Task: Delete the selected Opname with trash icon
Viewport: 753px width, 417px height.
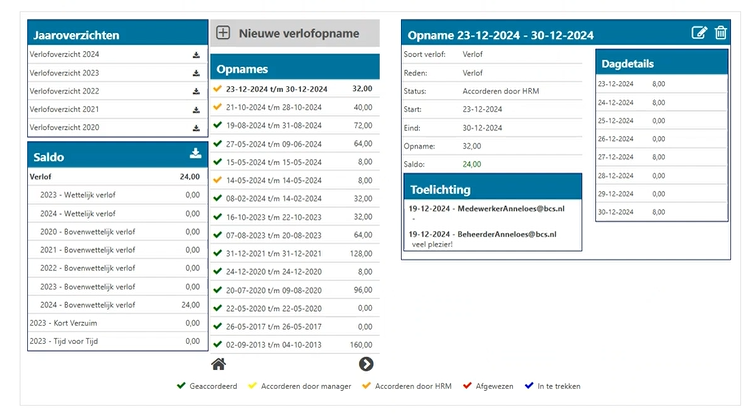Action: click(x=720, y=33)
